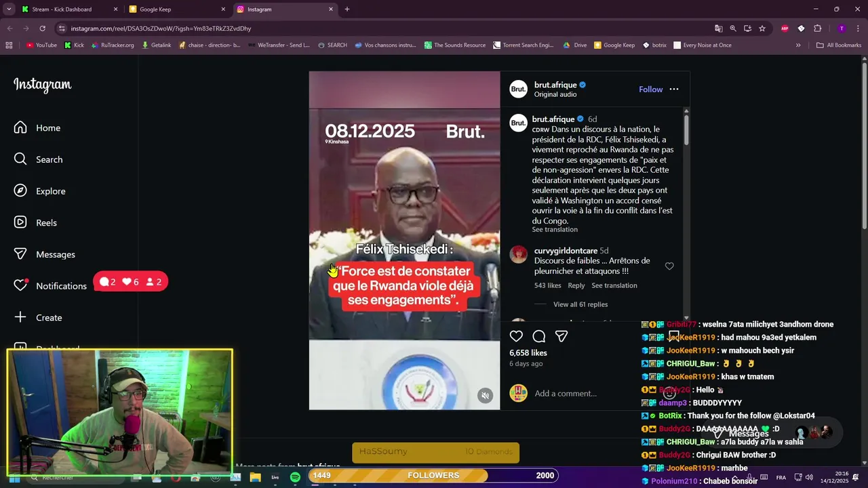Screen dimensions: 868x488
Task: Open the browser extensions puzzle icon
Action: click(x=818, y=28)
